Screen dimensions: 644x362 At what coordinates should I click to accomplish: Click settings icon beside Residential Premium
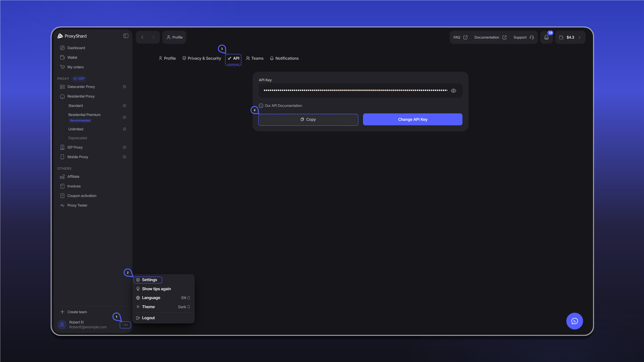124,117
